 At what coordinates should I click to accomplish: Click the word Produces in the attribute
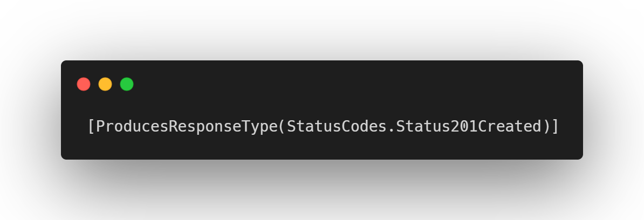coord(132,126)
